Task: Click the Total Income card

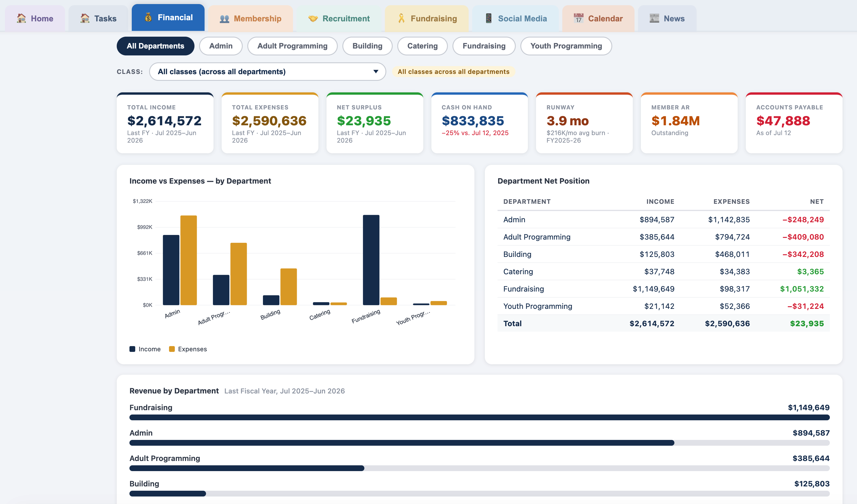Action: click(x=165, y=123)
